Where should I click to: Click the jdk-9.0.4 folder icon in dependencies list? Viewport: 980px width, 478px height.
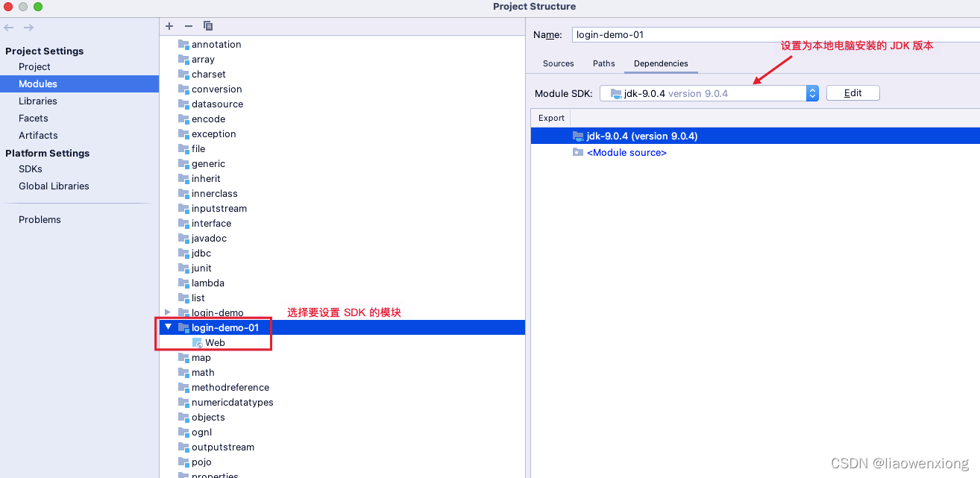tap(578, 136)
